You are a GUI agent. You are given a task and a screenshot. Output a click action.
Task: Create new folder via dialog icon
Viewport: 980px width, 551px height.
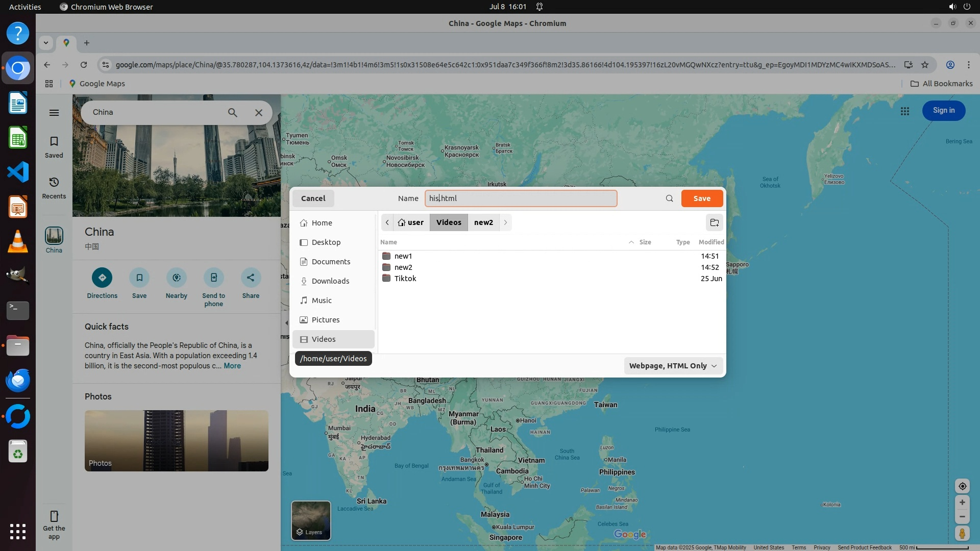tap(714, 222)
